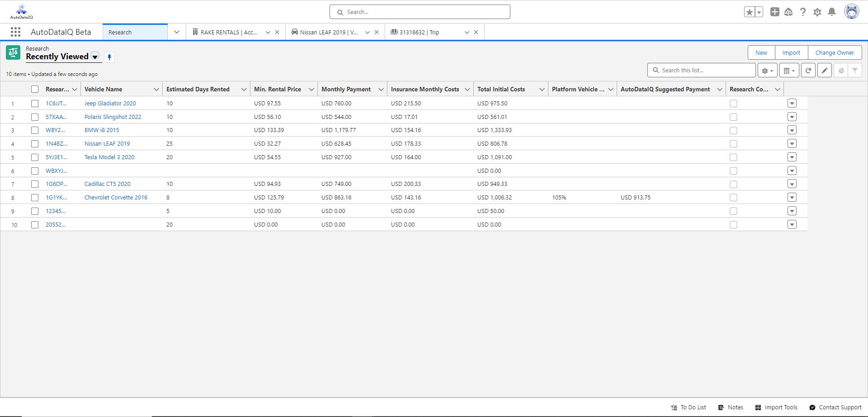Click the global actions plus icon
The image size is (868, 417).
(x=774, y=12)
